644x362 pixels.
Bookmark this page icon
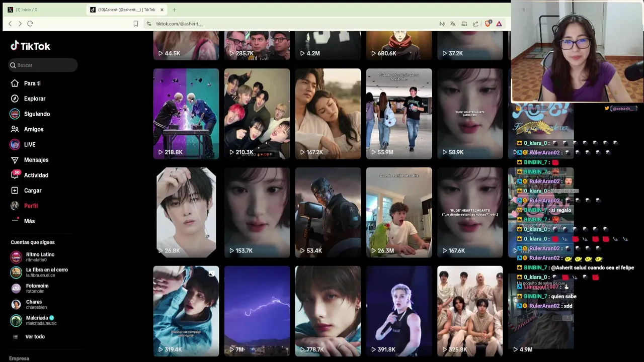[x=136, y=24]
